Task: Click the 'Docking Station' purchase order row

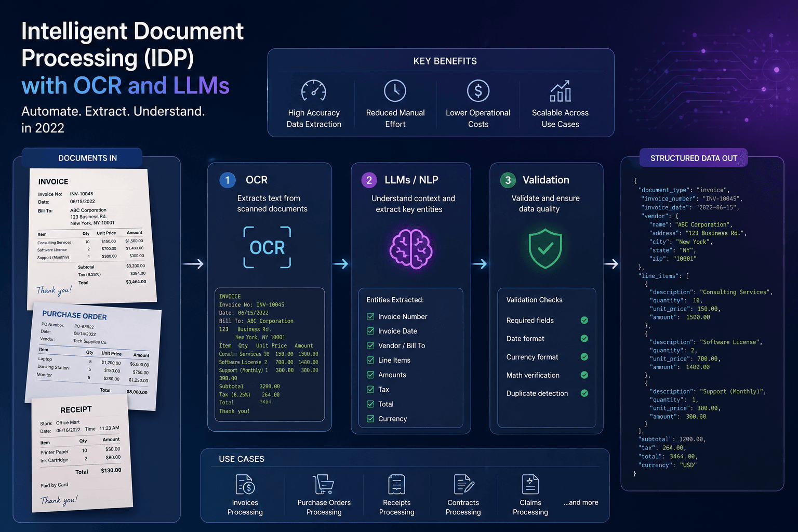Action: pyautogui.click(x=93, y=369)
